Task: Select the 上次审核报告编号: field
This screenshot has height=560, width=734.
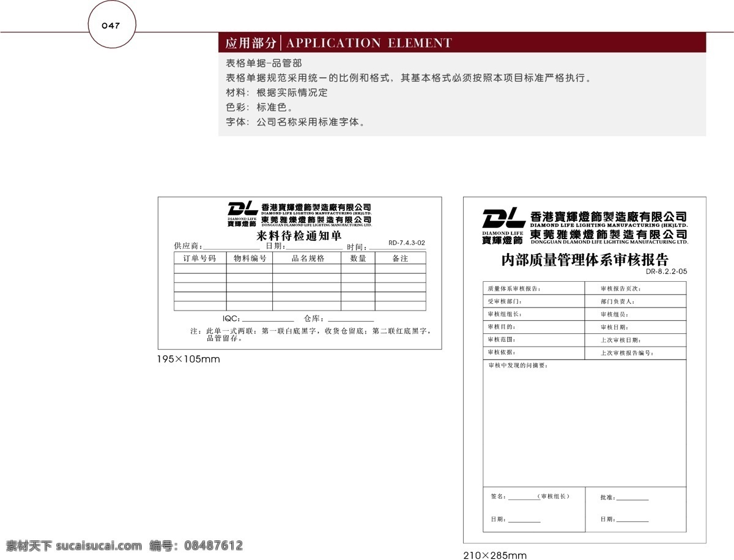Action: [636, 353]
